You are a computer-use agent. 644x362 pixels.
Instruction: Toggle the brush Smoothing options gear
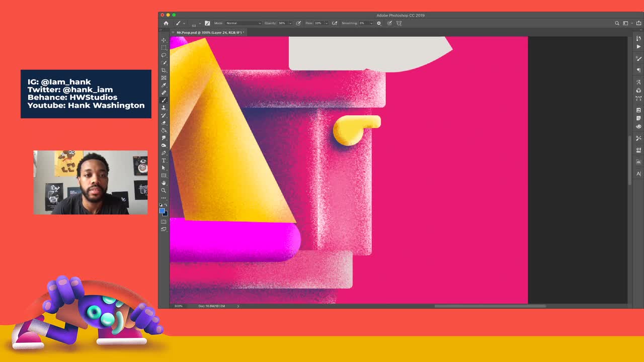click(379, 23)
